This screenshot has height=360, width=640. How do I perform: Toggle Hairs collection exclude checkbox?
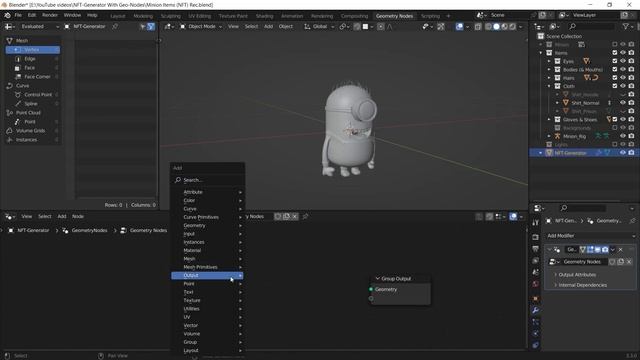[615, 78]
